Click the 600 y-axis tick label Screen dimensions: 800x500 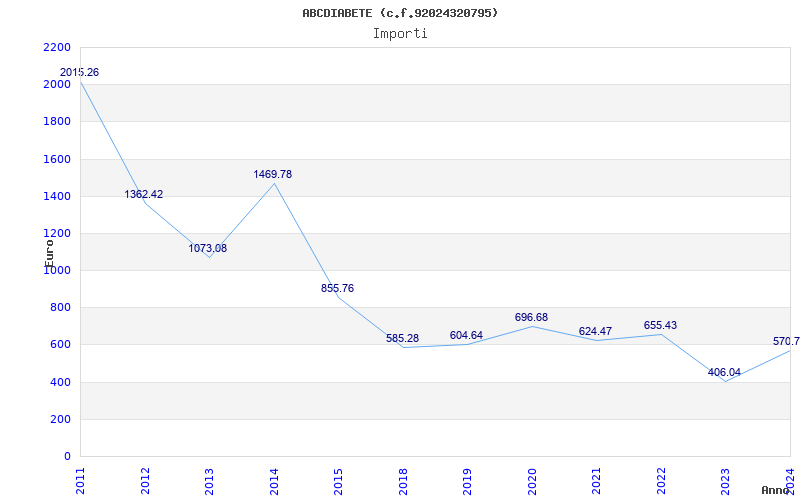60,345
